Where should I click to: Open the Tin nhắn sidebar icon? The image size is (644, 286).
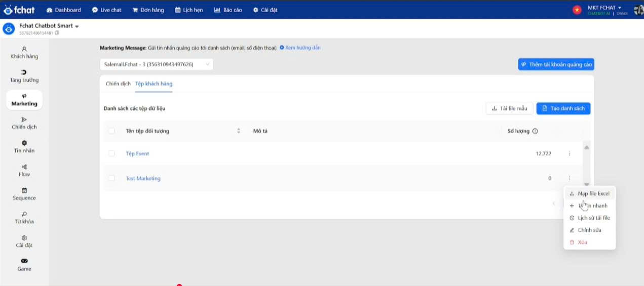tap(24, 143)
